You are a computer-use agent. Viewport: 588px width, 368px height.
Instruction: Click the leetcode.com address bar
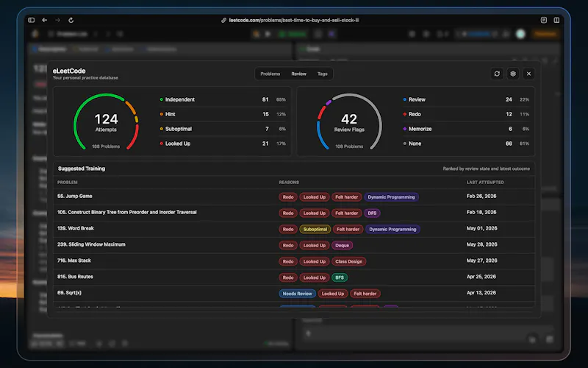click(293, 21)
